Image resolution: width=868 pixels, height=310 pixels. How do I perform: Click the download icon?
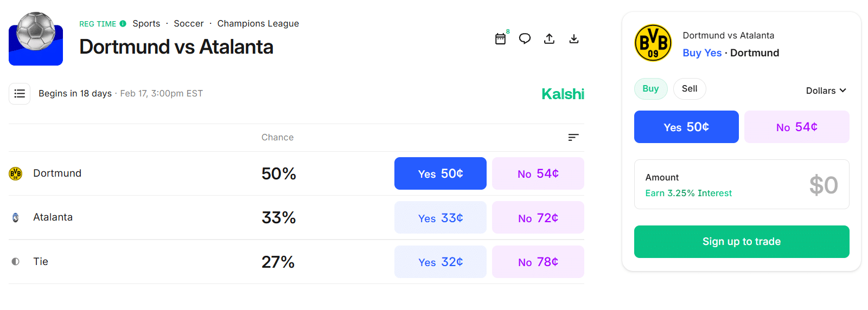tap(573, 38)
